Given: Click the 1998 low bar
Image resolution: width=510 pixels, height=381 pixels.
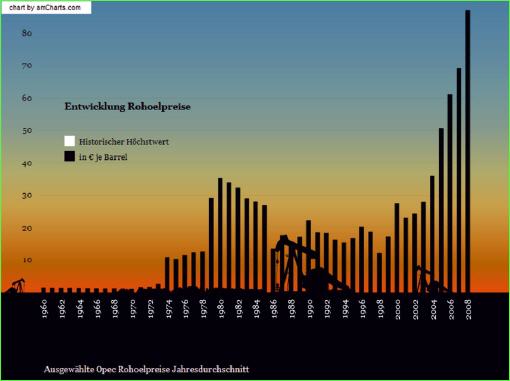Looking at the screenshot, I should pos(379,273).
